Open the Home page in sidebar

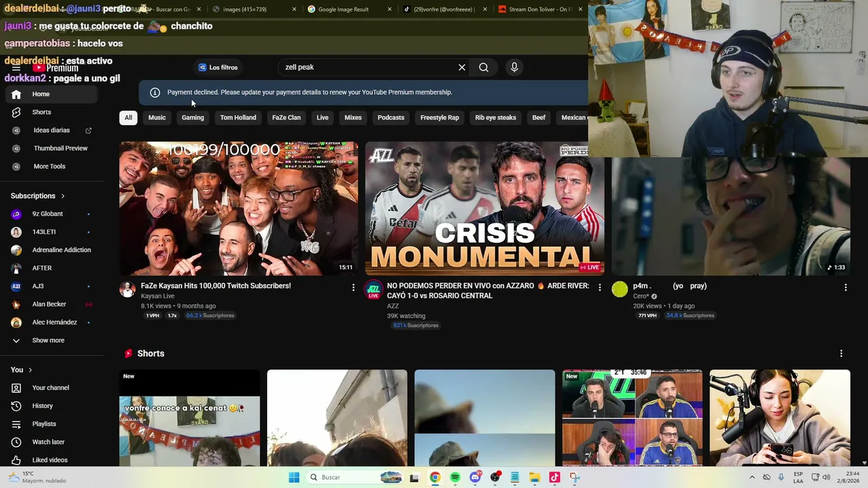click(52, 94)
